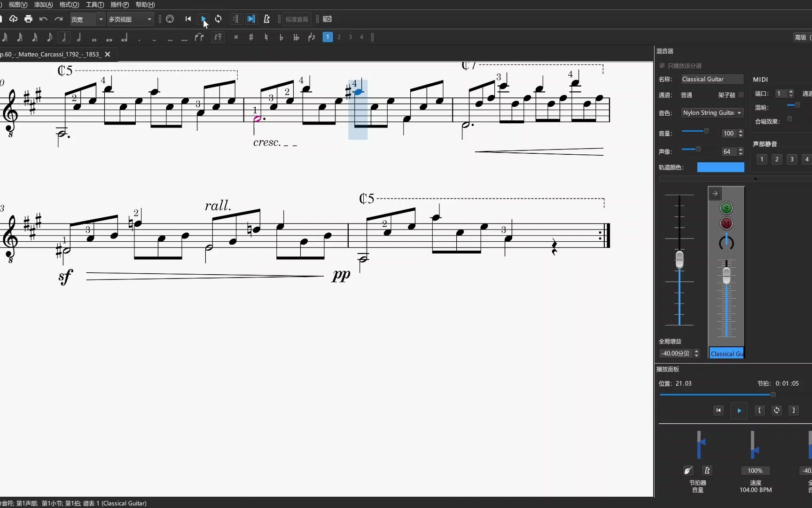This screenshot has height=508, width=812.
Task: Increase the 声像 value of 64
Action: [741, 149]
